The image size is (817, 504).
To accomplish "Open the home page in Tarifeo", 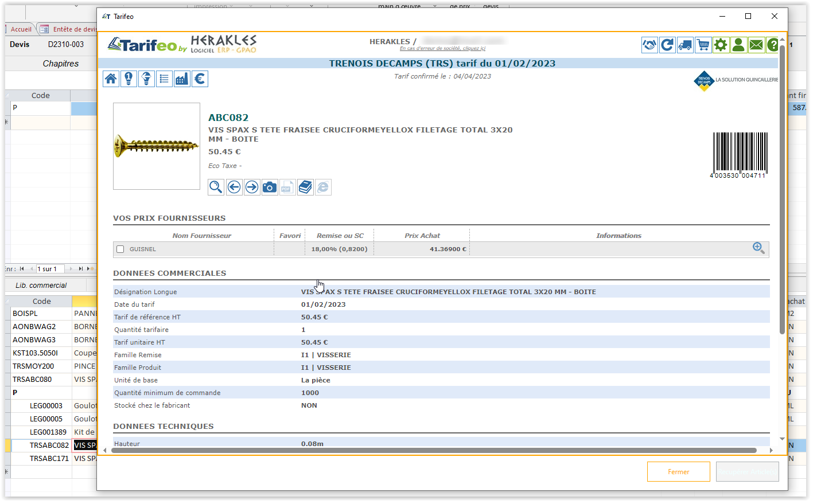I will click(x=111, y=79).
